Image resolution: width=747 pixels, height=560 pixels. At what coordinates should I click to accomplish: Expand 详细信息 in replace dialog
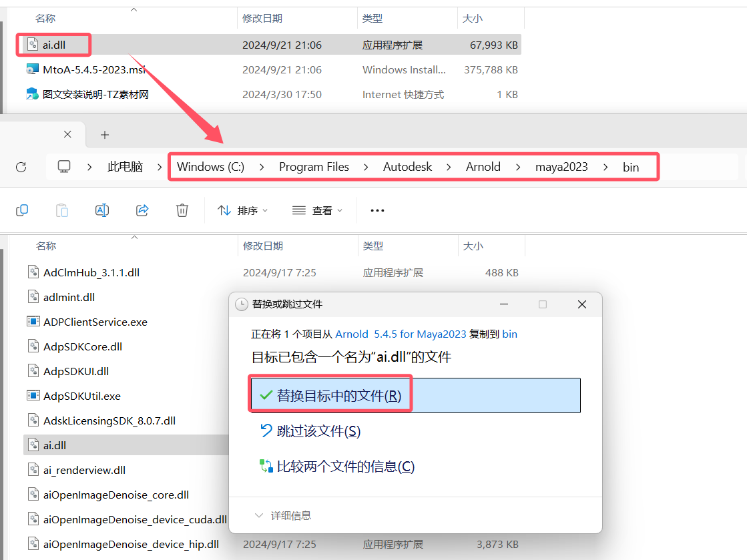pos(283,516)
